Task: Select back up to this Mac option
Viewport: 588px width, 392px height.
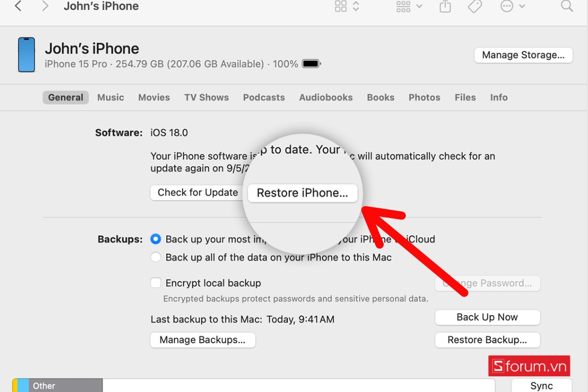Action: 156,257
